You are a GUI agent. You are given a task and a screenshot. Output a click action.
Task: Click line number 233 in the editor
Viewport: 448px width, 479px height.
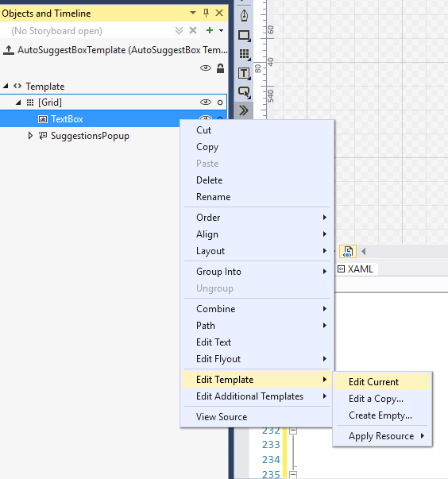point(271,445)
